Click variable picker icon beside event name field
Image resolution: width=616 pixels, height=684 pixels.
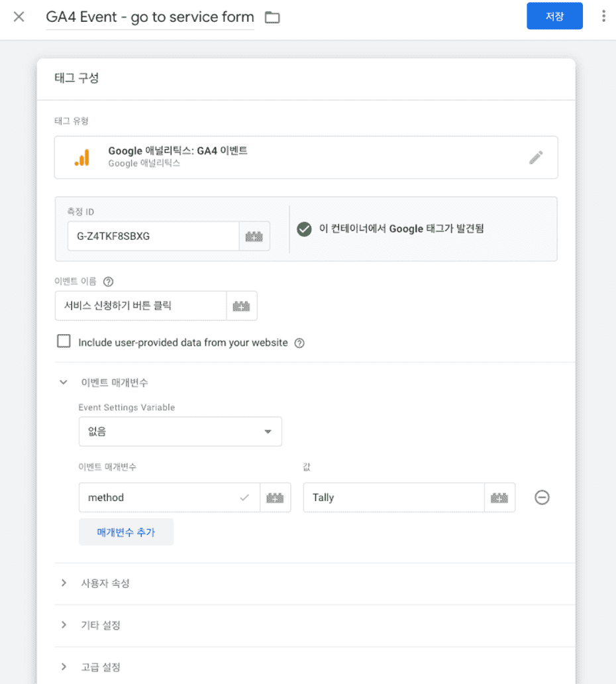pyautogui.click(x=242, y=306)
